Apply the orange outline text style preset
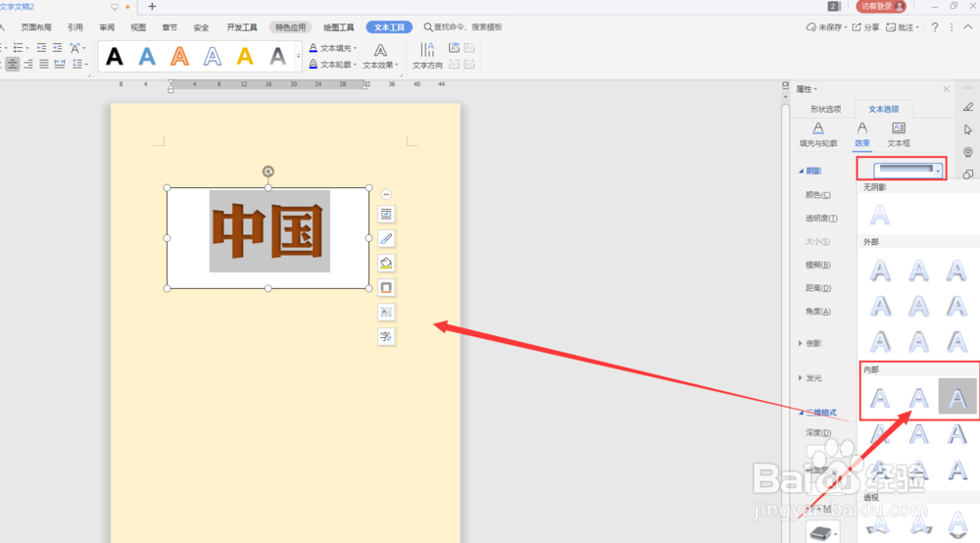The width and height of the screenshot is (980, 543). tap(180, 57)
